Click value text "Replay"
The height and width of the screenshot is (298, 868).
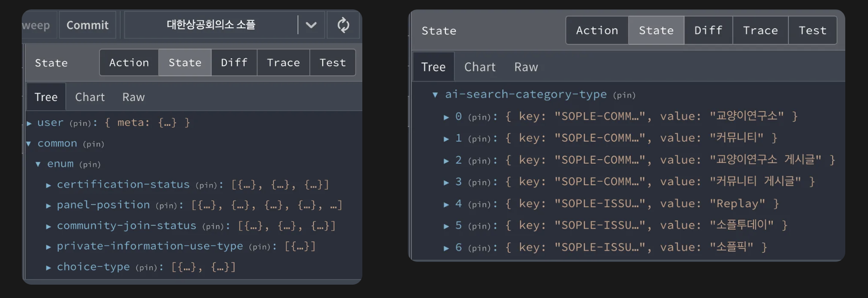[737, 203]
